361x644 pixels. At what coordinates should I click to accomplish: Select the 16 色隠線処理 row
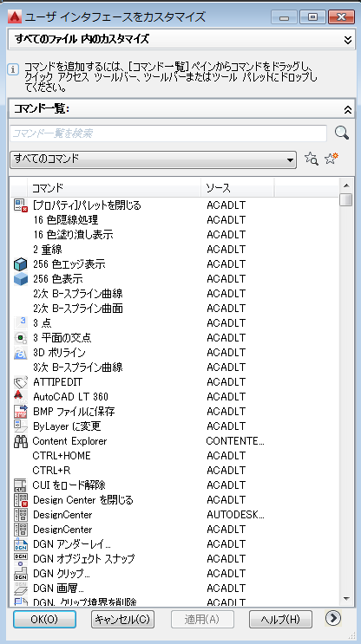174,220
